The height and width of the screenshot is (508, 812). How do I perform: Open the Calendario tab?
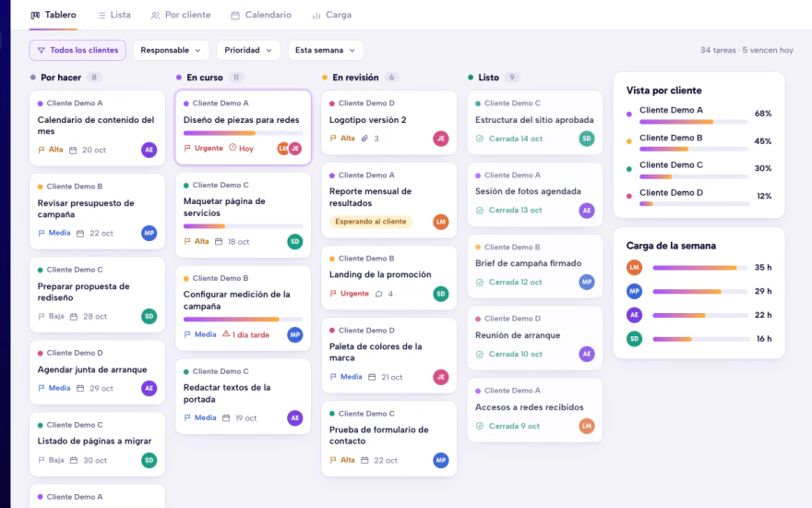pyautogui.click(x=261, y=15)
